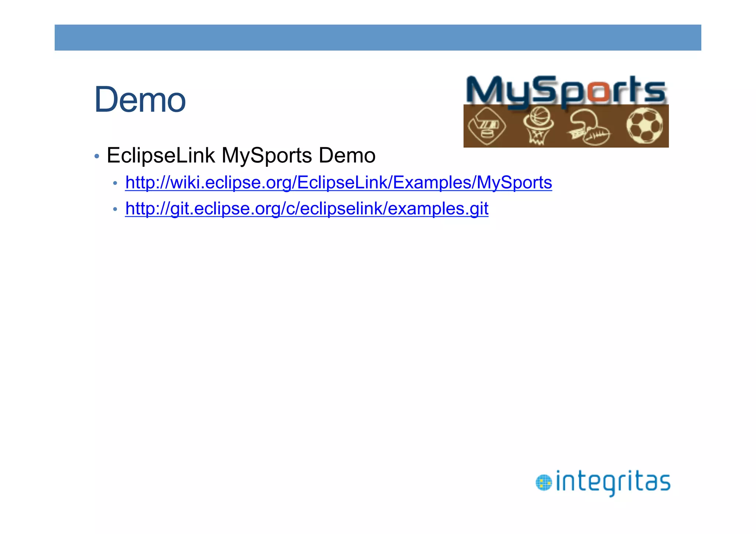This screenshot has width=756, height=534.
Task: Select the "EclipseLink MySports Demo" bullet text
Action: tap(241, 155)
